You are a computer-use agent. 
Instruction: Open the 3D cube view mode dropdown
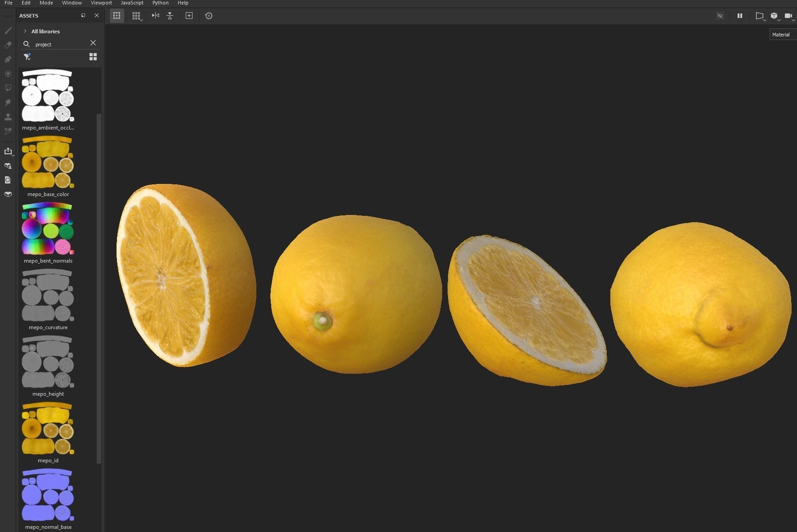[x=775, y=16]
